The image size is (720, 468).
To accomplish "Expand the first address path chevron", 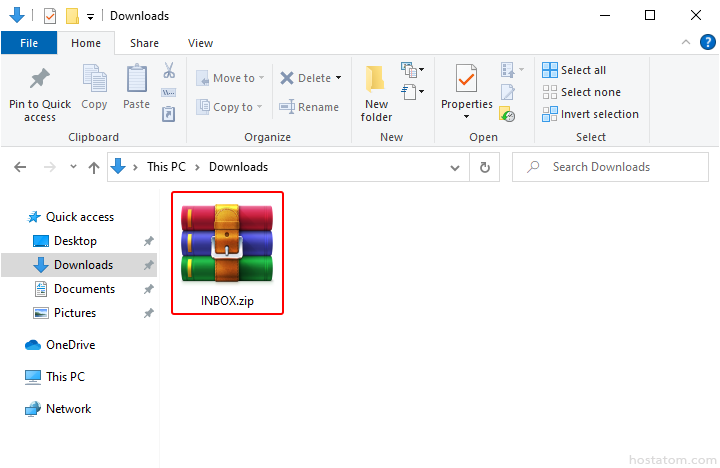I will [135, 168].
